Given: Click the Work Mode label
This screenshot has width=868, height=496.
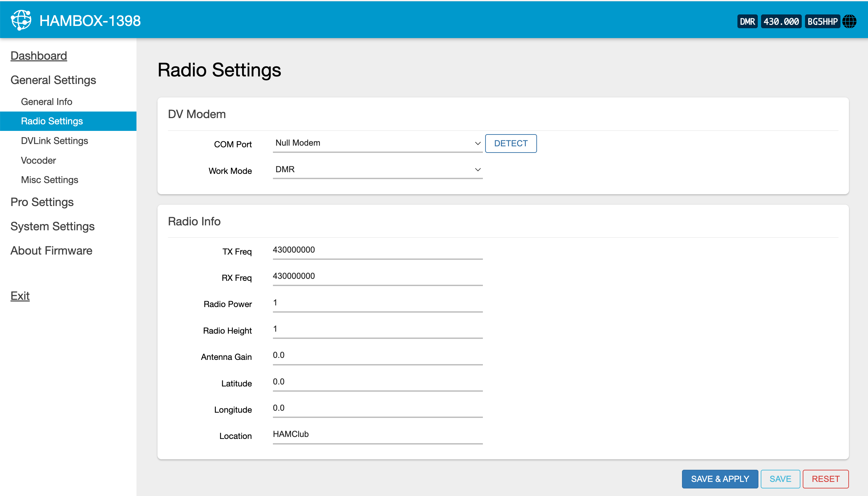Looking at the screenshot, I should (x=230, y=171).
